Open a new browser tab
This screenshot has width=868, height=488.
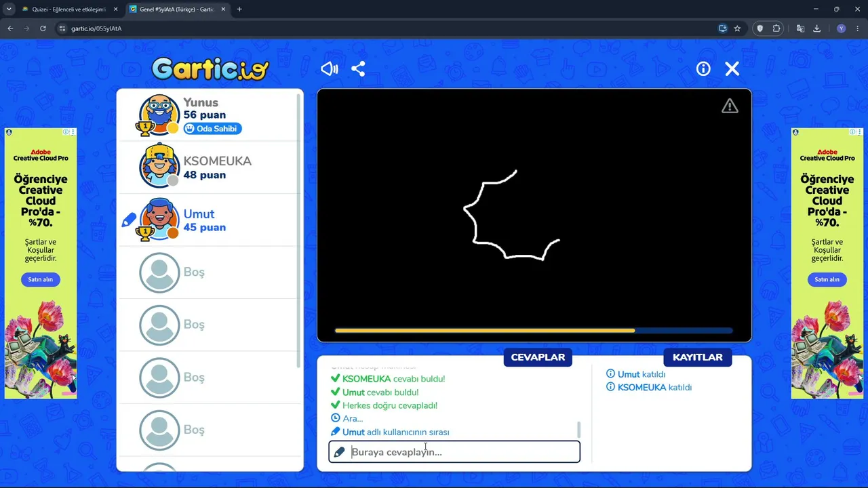point(239,9)
